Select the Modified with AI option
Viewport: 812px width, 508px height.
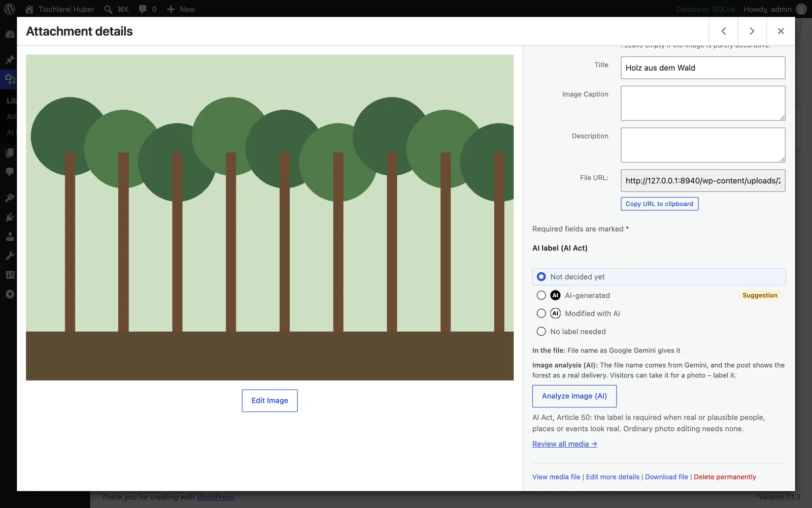click(659, 313)
